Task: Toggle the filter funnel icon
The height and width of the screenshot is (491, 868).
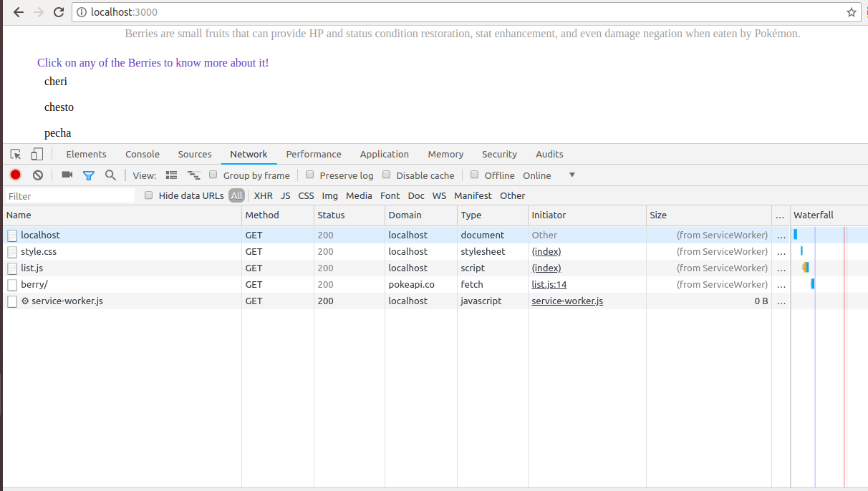Action: [88, 175]
